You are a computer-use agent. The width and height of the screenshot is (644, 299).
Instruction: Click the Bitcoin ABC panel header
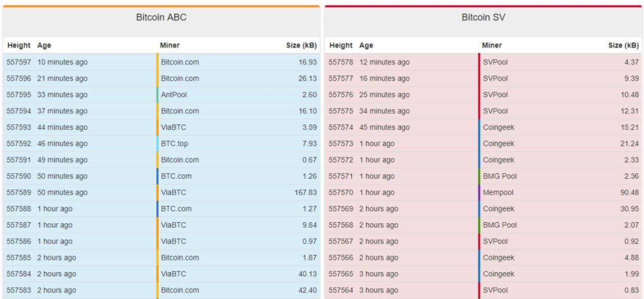(x=161, y=17)
